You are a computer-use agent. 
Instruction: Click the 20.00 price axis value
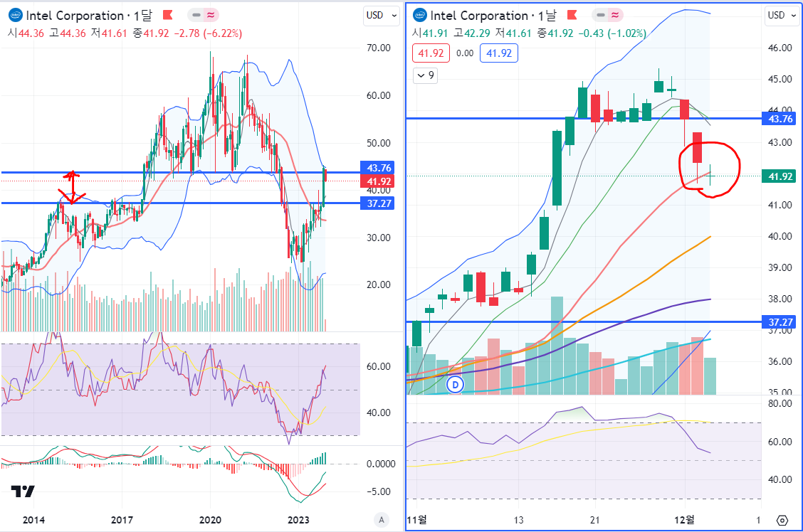(x=379, y=285)
